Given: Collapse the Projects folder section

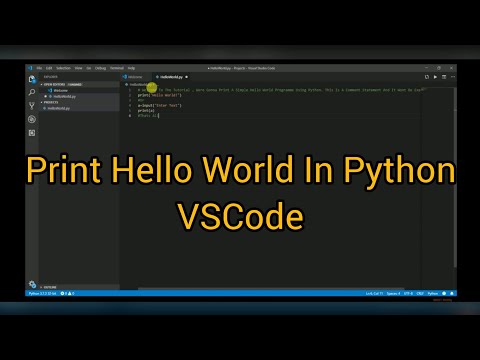Looking at the screenshot, I should [80, 102].
